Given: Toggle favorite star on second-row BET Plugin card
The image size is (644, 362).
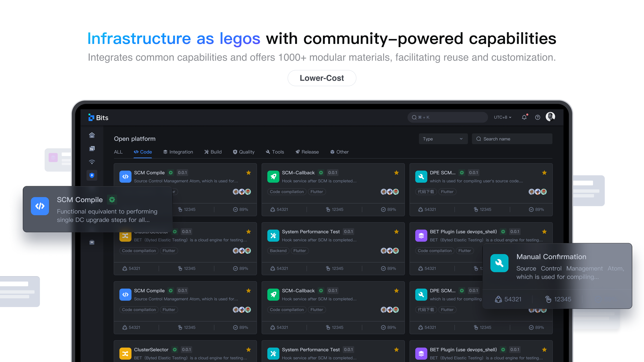Looking at the screenshot, I should point(544,232).
